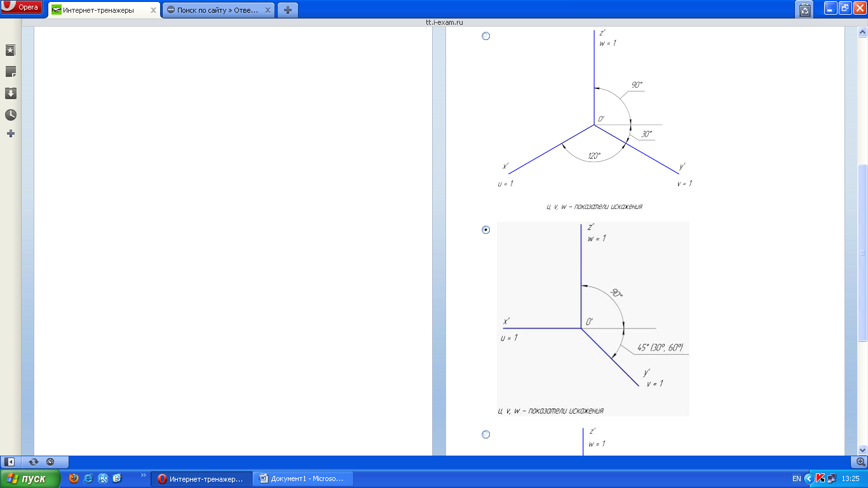Restore down the Opera window
Image resolution: width=868 pixels, height=488 pixels.
(x=845, y=8)
